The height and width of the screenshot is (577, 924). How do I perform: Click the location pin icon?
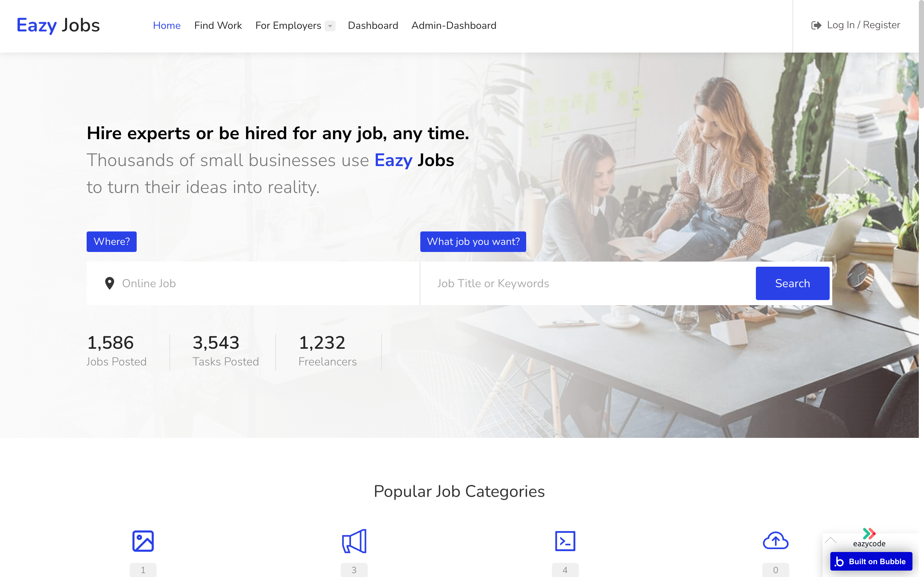(110, 283)
